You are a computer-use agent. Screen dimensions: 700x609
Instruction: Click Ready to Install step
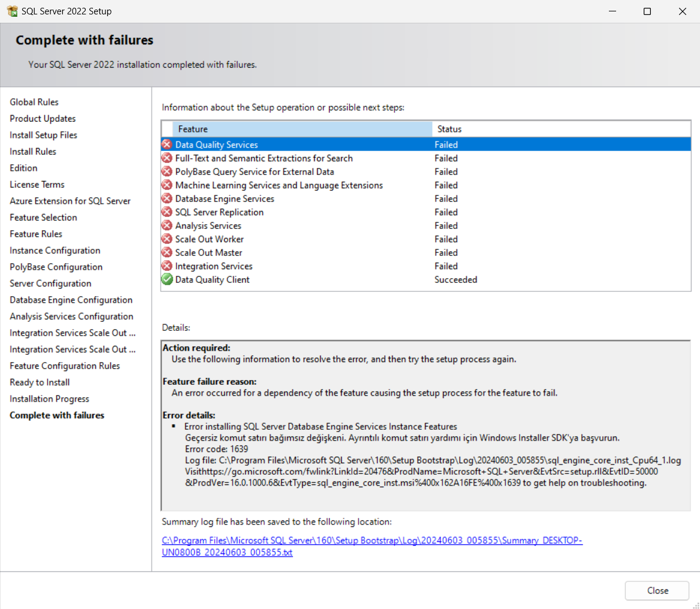pyautogui.click(x=40, y=382)
